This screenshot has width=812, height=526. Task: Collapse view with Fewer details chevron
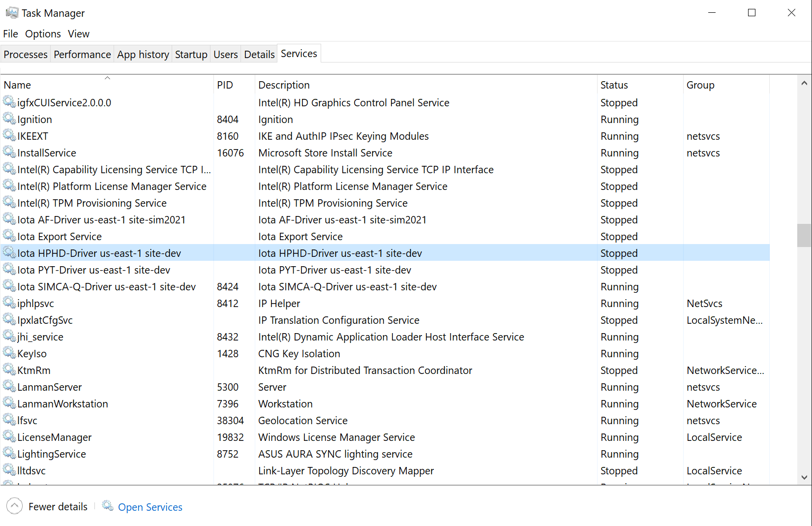[x=14, y=506]
